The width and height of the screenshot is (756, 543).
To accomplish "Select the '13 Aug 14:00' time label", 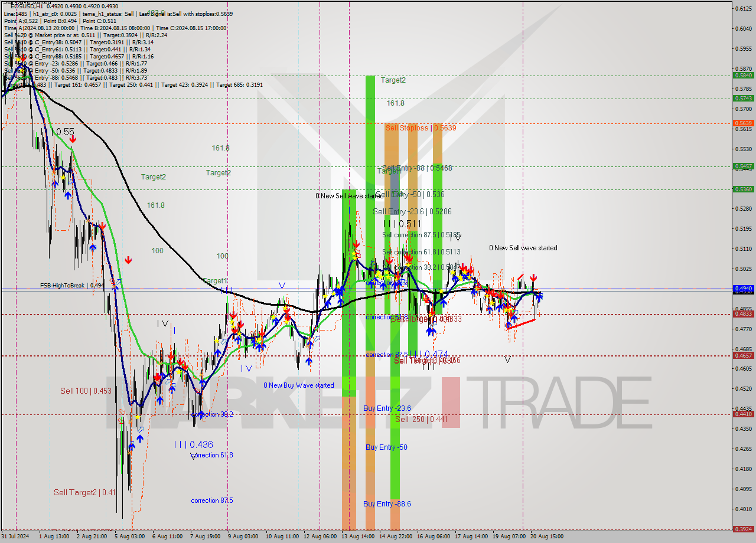I will click(358, 537).
